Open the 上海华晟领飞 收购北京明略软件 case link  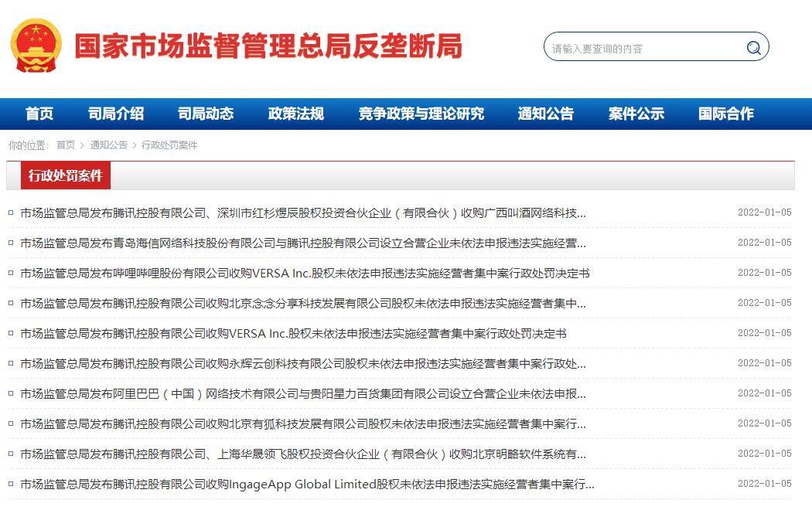[303, 454]
